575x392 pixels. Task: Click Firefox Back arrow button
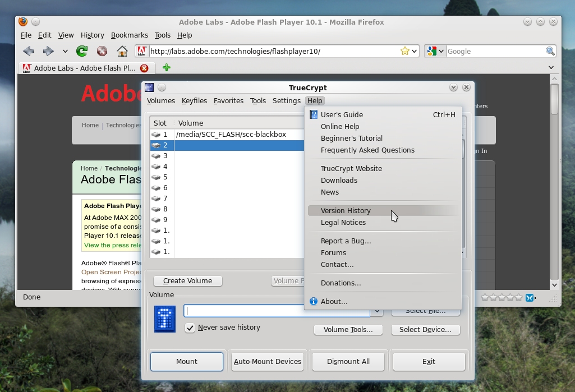pos(29,51)
